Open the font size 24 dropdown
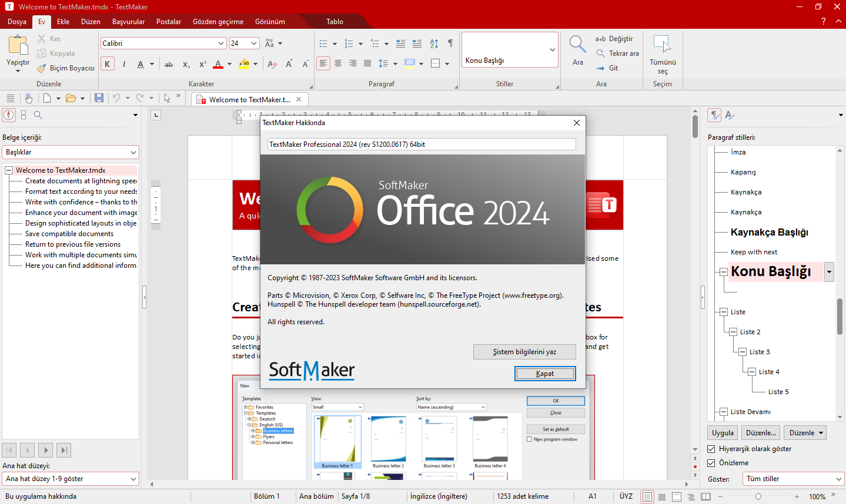This screenshot has width=846, height=504. coord(254,43)
